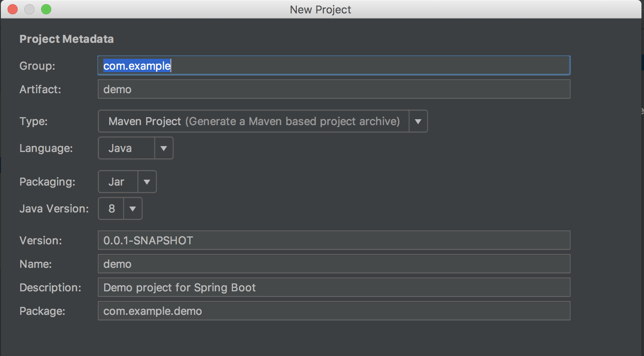The image size is (644, 356).
Task: Click the Group label
Action: tap(37, 66)
